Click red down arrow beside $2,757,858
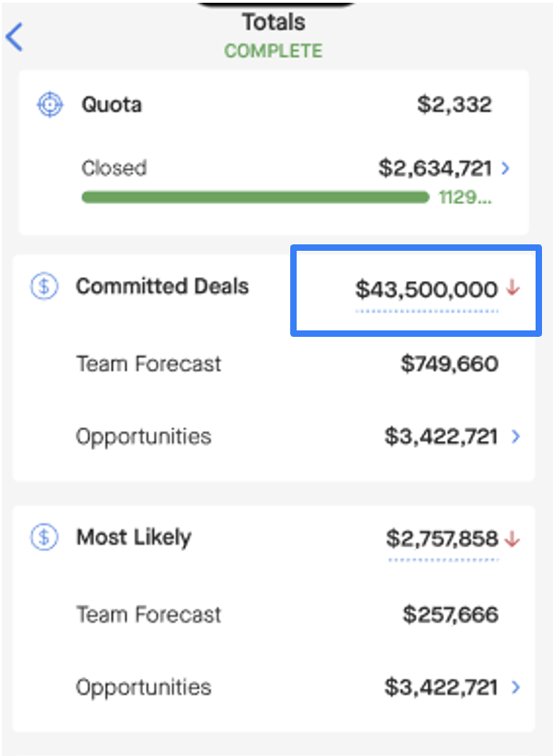The image size is (553, 756). [x=512, y=539]
